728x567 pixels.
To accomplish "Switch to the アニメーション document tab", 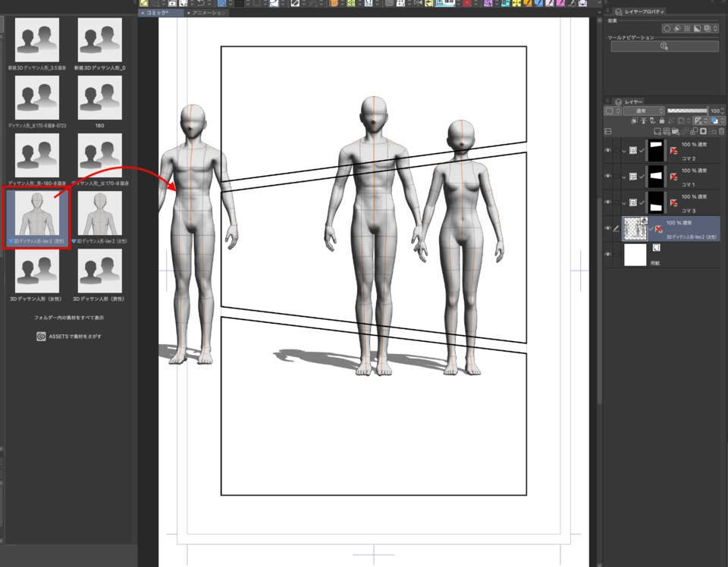I will point(207,13).
